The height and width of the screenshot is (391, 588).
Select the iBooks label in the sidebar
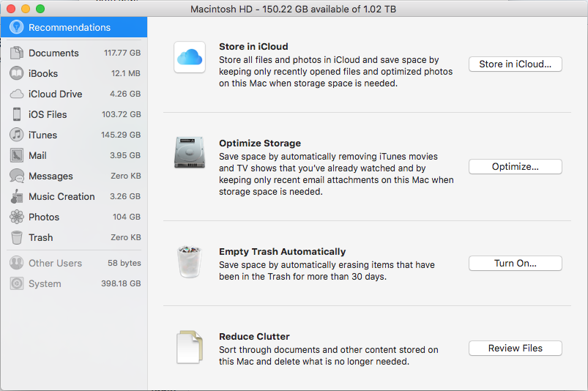pos(43,73)
